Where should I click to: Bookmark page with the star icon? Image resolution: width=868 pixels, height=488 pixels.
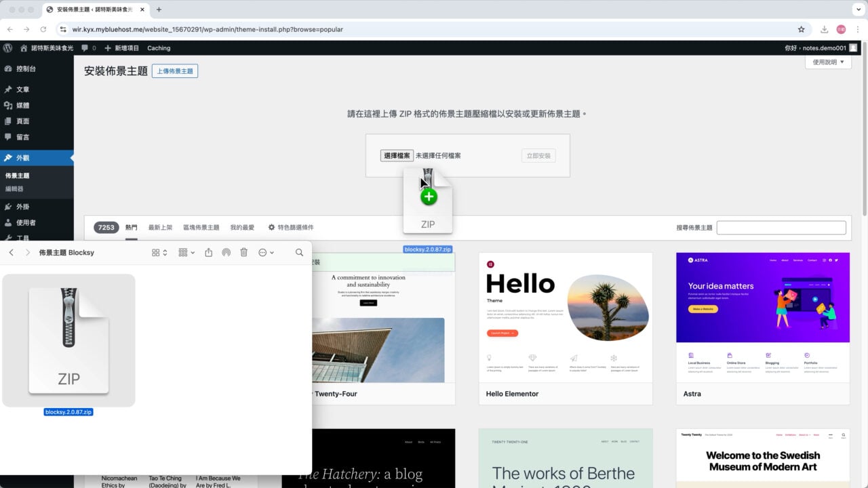(x=801, y=29)
